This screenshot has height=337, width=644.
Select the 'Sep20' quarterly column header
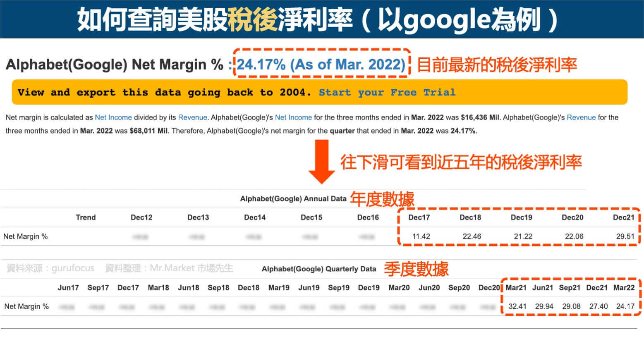click(459, 288)
